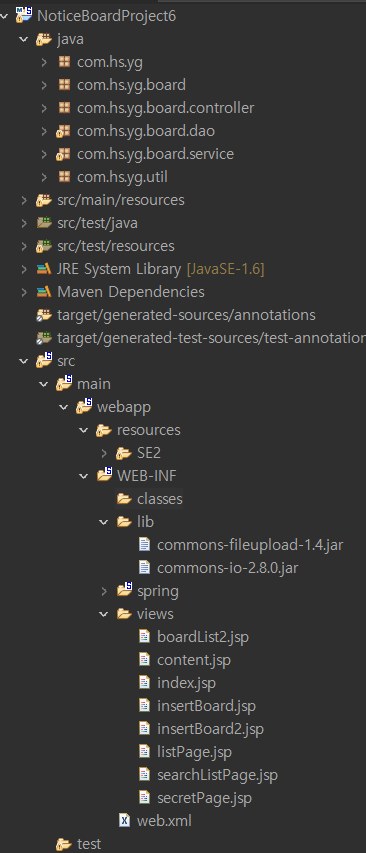Collapse the lib folder
The height and width of the screenshot is (853, 366).
tap(104, 522)
